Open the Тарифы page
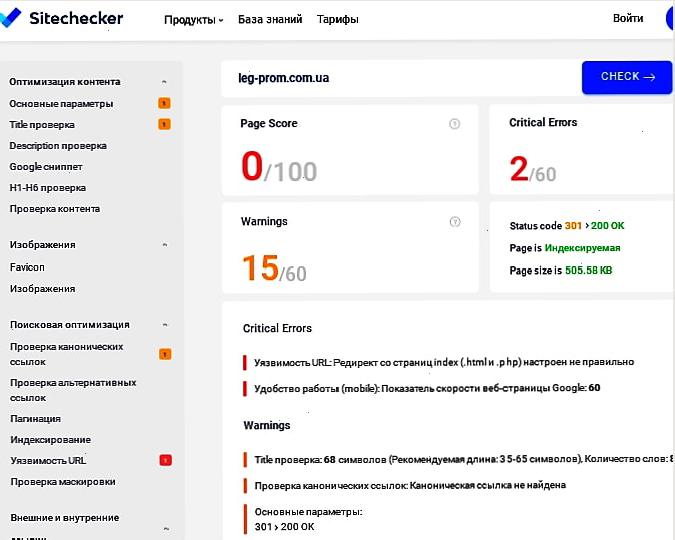 338,19
